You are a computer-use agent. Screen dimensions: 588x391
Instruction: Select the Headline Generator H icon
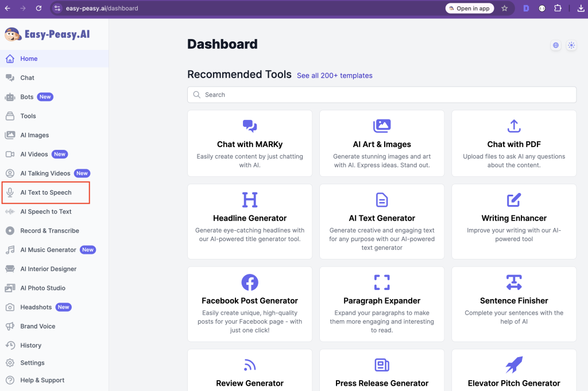[x=250, y=200]
